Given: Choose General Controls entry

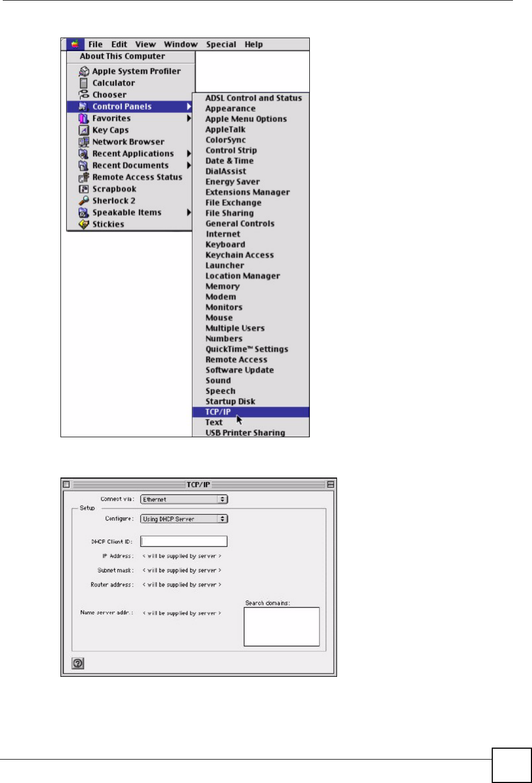Looking at the screenshot, I should tap(240, 224).
